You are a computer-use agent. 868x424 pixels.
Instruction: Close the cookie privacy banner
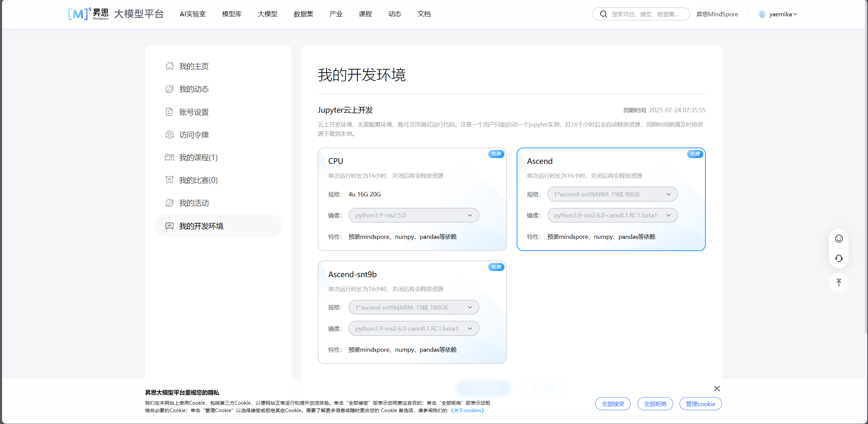click(x=717, y=389)
